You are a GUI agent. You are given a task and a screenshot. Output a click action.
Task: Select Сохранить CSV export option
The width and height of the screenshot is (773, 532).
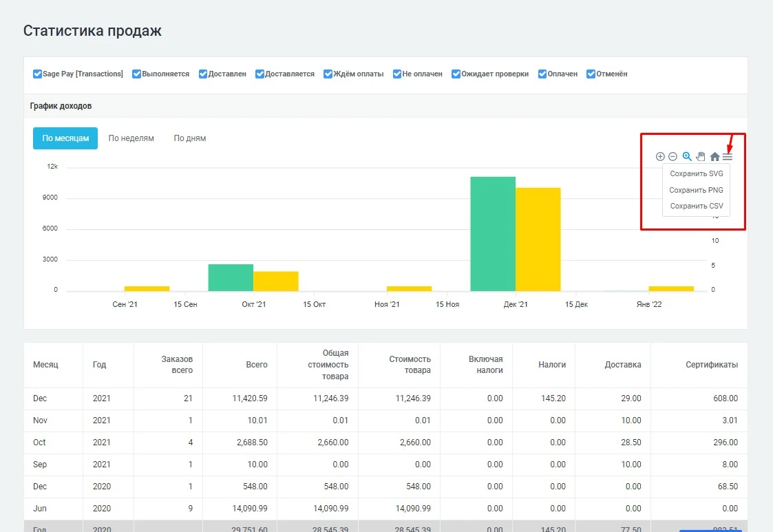click(696, 206)
